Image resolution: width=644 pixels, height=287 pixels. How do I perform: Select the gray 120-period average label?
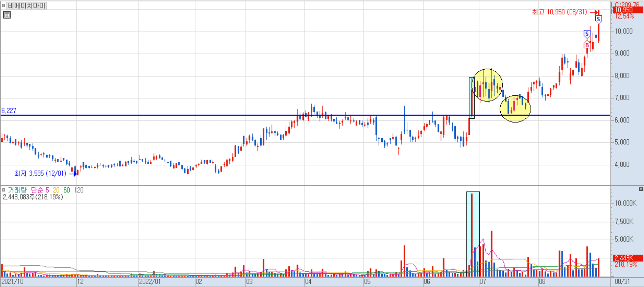[79, 190]
